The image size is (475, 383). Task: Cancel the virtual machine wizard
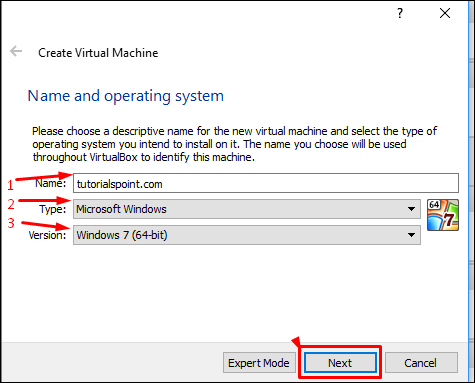coord(421,363)
